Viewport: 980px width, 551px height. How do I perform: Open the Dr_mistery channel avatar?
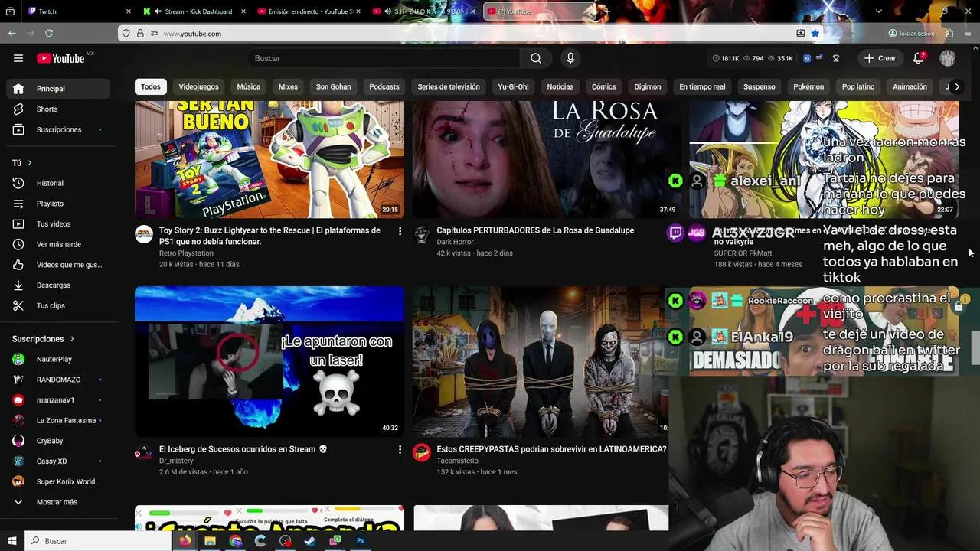pyautogui.click(x=144, y=453)
